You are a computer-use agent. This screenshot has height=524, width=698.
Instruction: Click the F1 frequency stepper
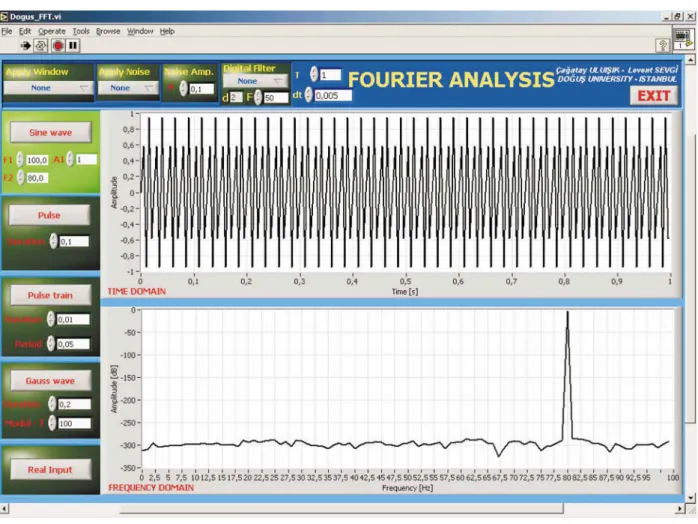[20, 159]
